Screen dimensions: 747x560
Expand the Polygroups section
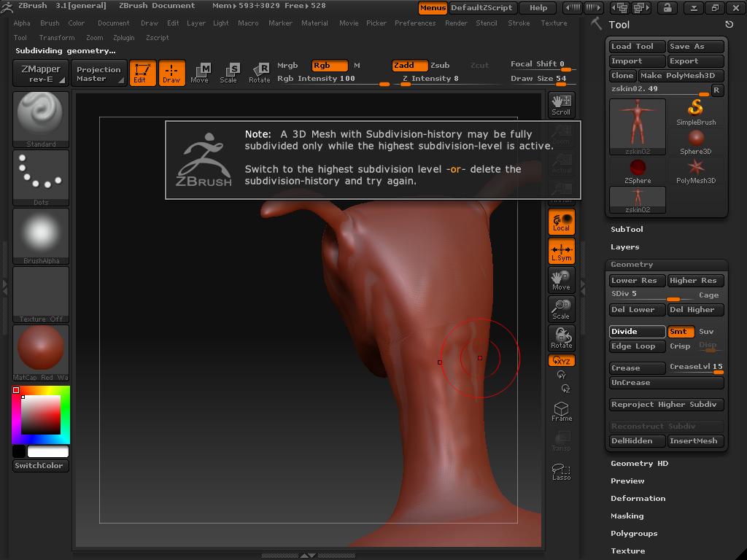point(634,533)
